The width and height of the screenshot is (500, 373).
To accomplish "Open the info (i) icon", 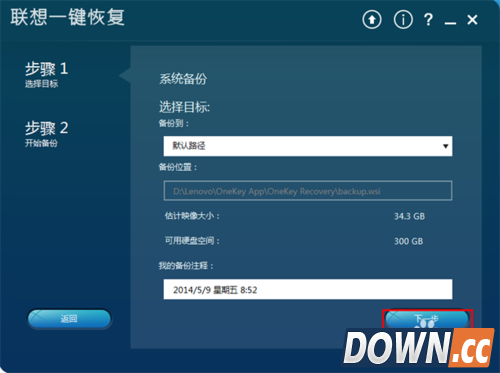I will click(403, 20).
